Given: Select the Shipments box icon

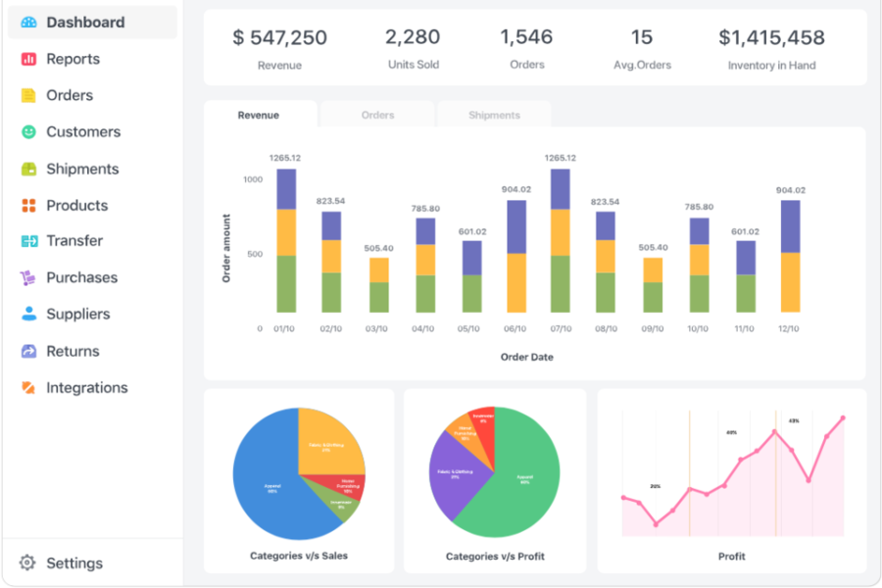Looking at the screenshot, I should 29,169.
